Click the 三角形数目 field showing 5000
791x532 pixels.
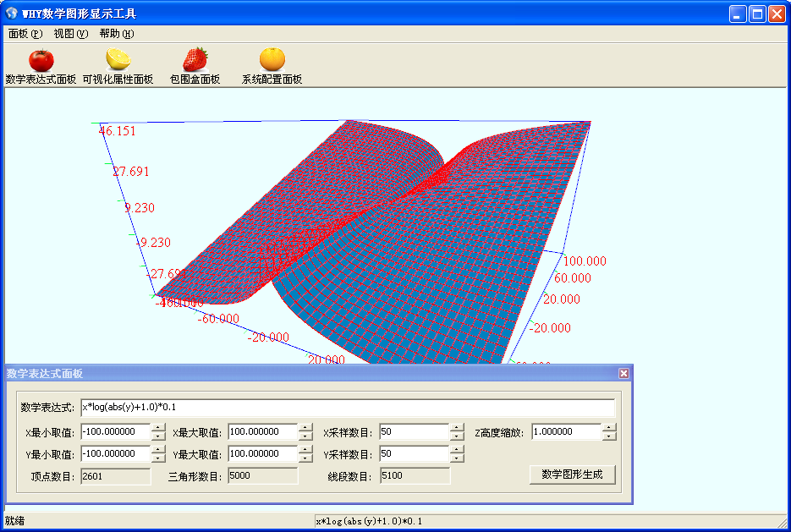(x=263, y=476)
